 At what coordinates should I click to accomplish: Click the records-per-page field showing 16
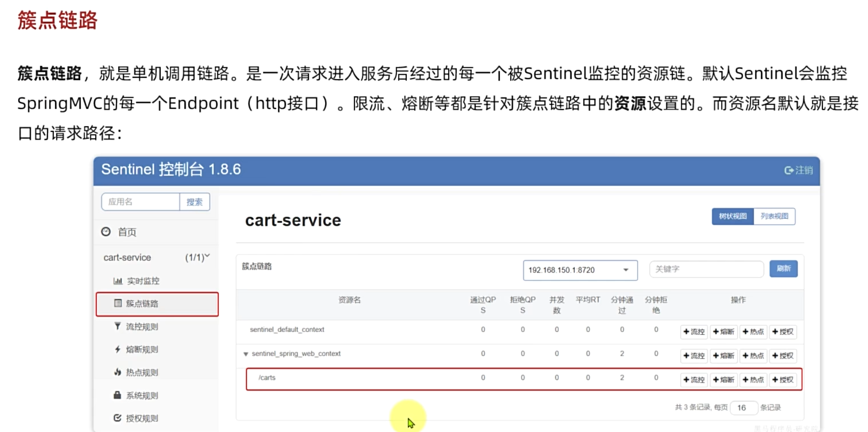(x=743, y=408)
